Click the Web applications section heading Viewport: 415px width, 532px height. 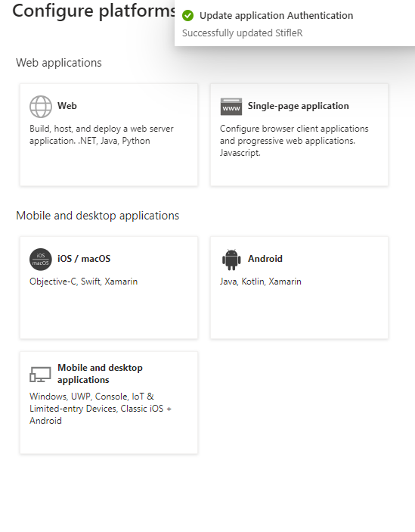coord(59,63)
